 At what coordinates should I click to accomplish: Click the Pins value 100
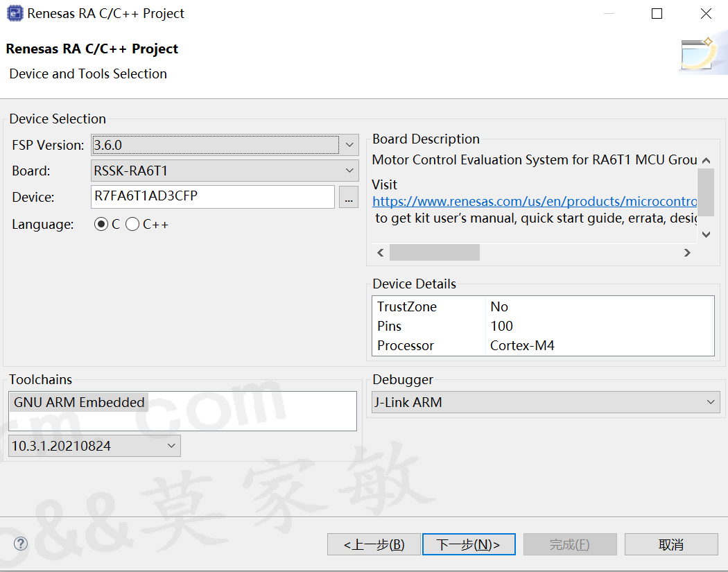[x=501, y=326]
